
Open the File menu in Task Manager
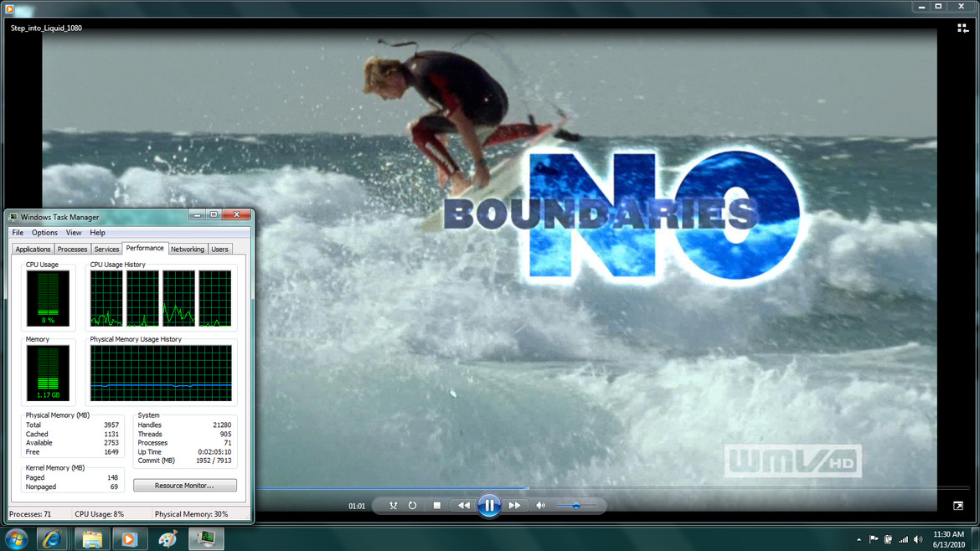point(18,233)
